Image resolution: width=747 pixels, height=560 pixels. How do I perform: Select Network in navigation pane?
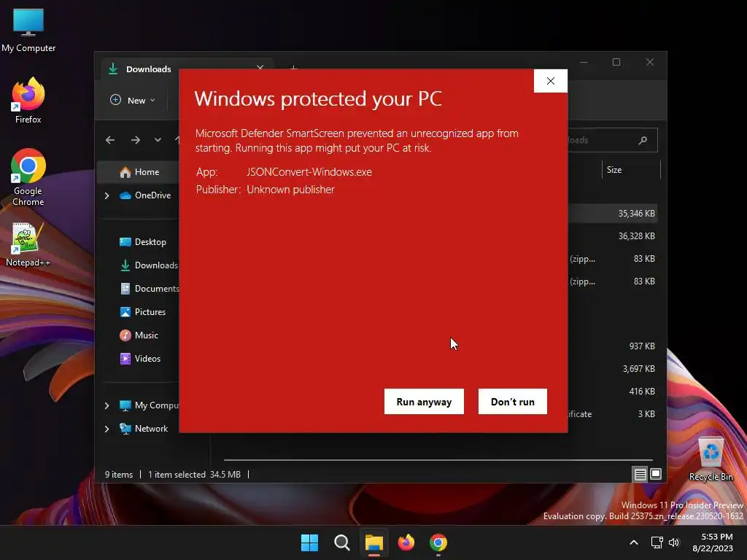(144, 429)
